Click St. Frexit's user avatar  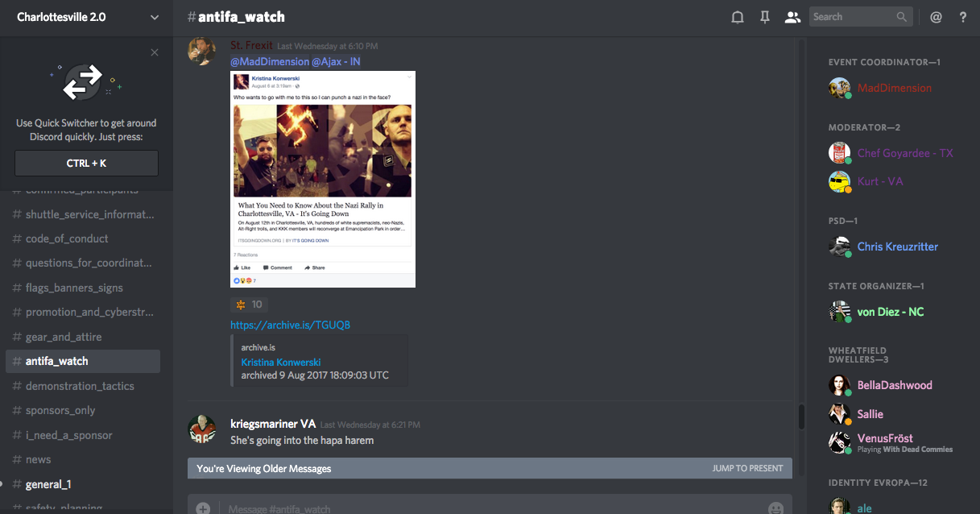[x=201, y=51]
